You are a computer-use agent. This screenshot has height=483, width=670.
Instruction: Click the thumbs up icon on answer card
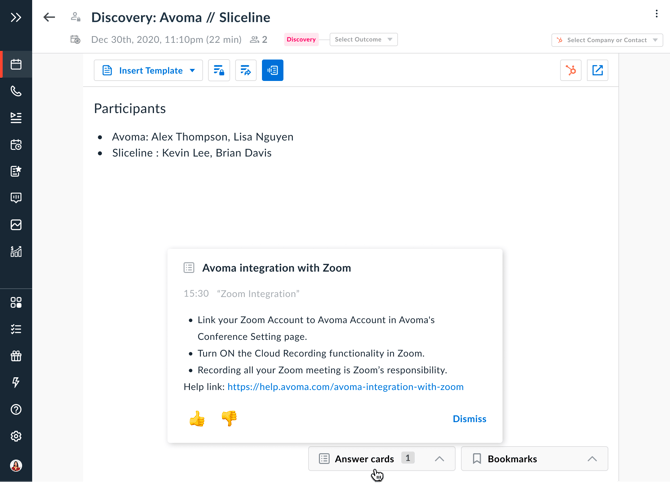pos(197,419)
